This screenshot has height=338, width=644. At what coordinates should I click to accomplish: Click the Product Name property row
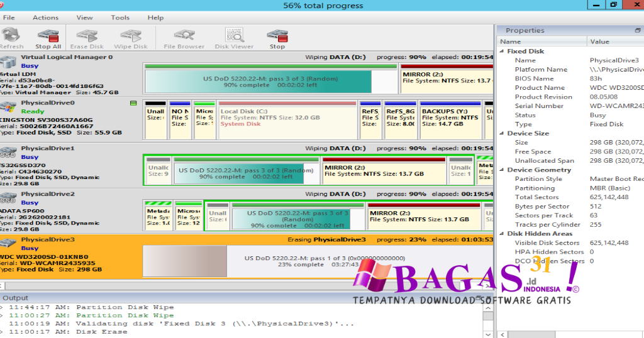coord(570,88)
